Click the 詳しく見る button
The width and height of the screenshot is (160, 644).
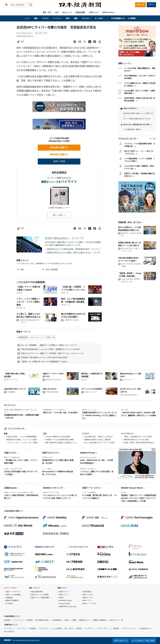pyautogui.click(x=59, y=215)
